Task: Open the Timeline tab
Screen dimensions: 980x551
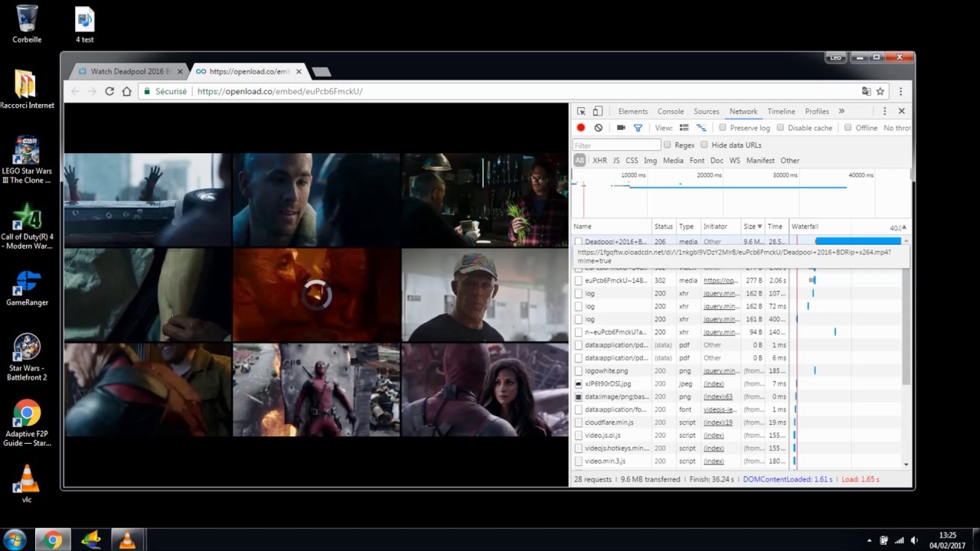Action: click(781, 111)
